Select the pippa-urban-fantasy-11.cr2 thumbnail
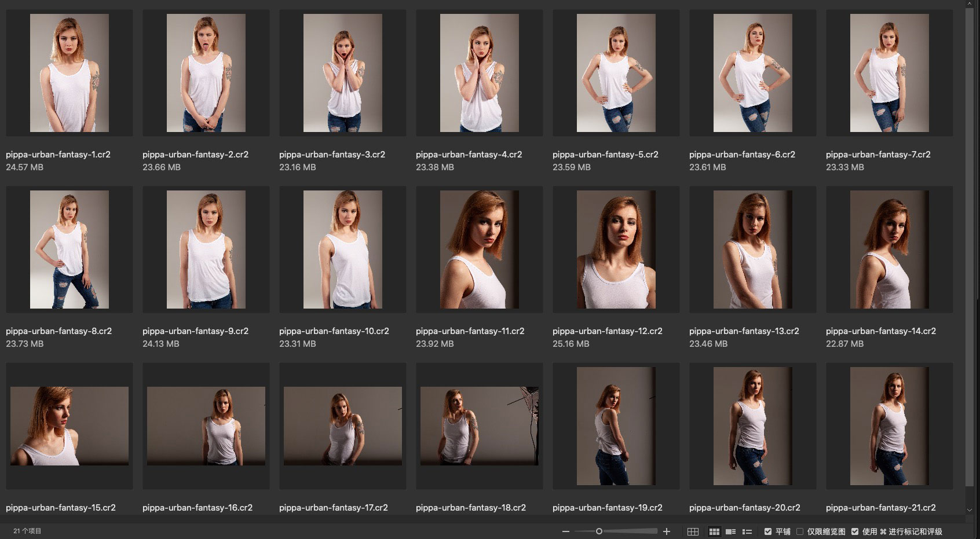 (x=479, y=250)
